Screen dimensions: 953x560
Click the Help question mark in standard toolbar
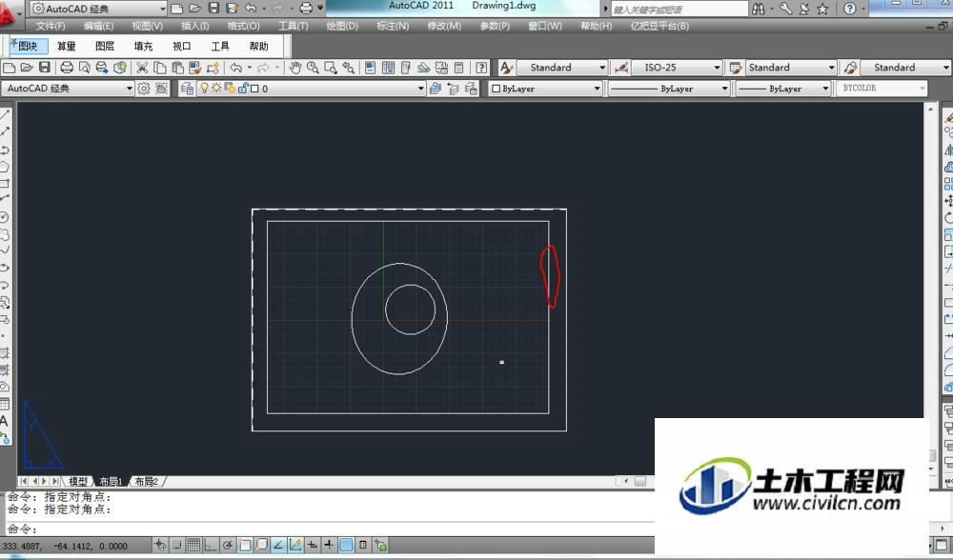click(x=481, y=68)
